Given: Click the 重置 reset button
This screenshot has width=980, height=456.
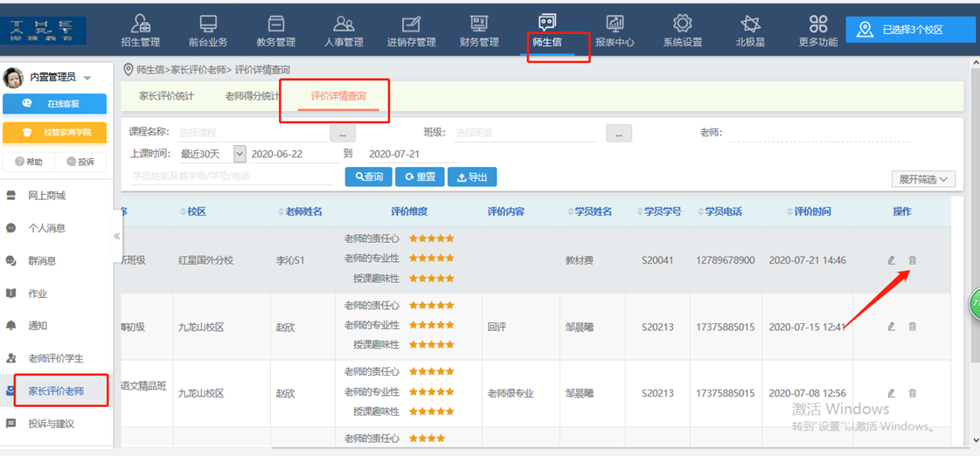Looking at the screenshot, I should pyautogui.click(x=420, y=176).
